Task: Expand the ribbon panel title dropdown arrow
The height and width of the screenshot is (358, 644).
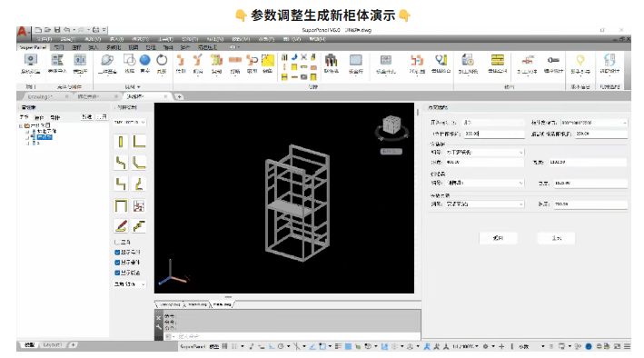Action: point(139,87)
